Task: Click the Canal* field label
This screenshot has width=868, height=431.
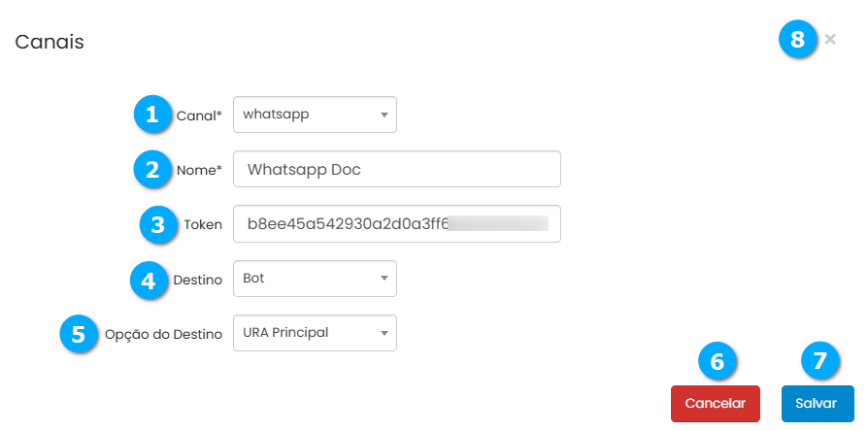Action: [x=199, y=116]
